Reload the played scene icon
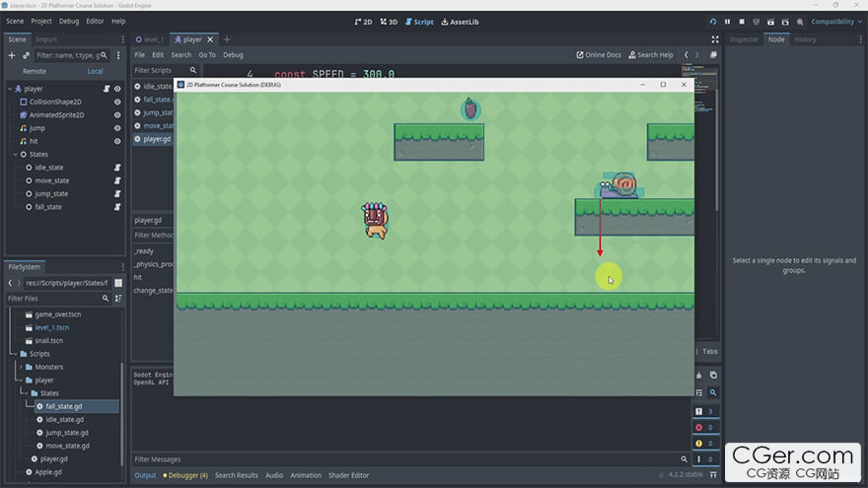 pyautogui.click(x=713, y=22)
